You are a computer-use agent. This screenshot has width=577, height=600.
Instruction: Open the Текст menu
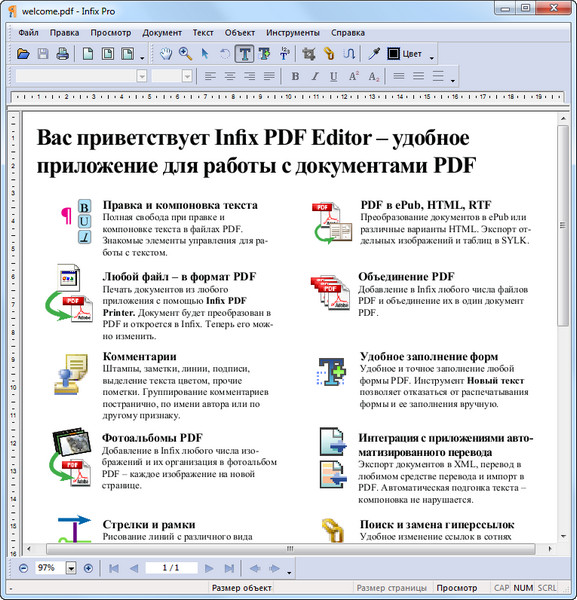pos(203,33)
